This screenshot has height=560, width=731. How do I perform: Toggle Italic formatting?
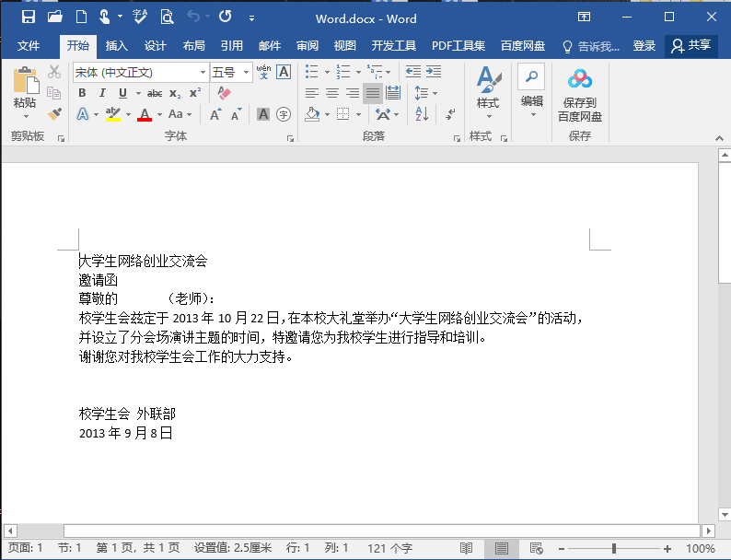tap(100, 93)
